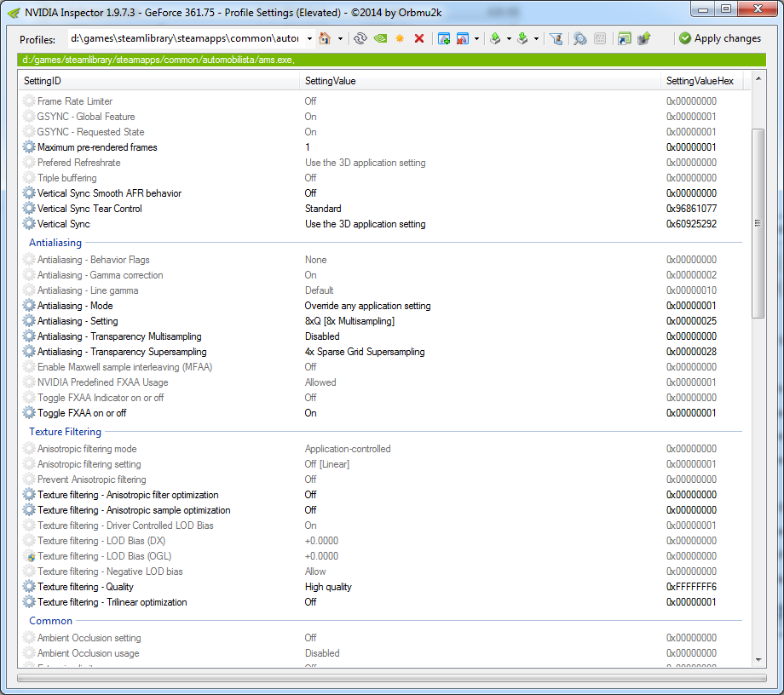Click the gray grid icon in the toolbar
Image resolution: width=784 pixels, height=695 pixels.
tap(600, 38)
